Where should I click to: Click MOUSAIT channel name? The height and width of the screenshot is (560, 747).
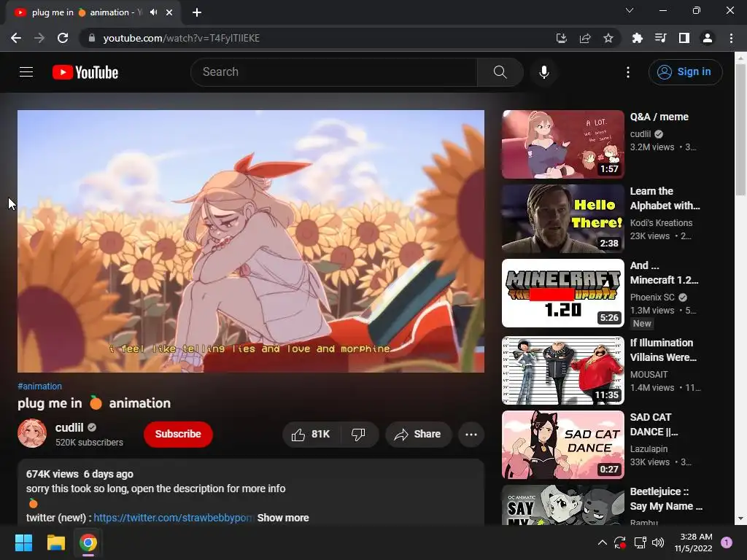(x=649, y=374)
